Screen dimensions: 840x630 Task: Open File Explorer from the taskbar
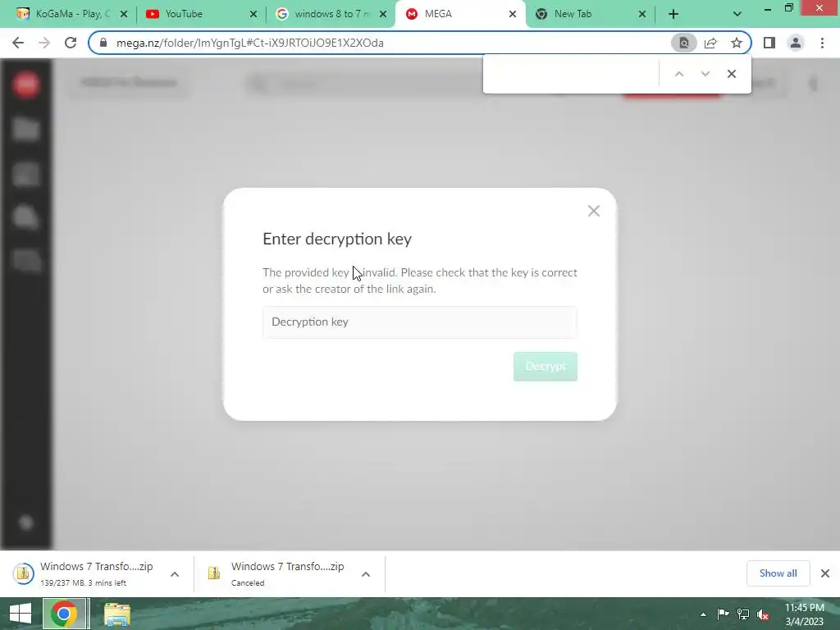tap(117, 614)
